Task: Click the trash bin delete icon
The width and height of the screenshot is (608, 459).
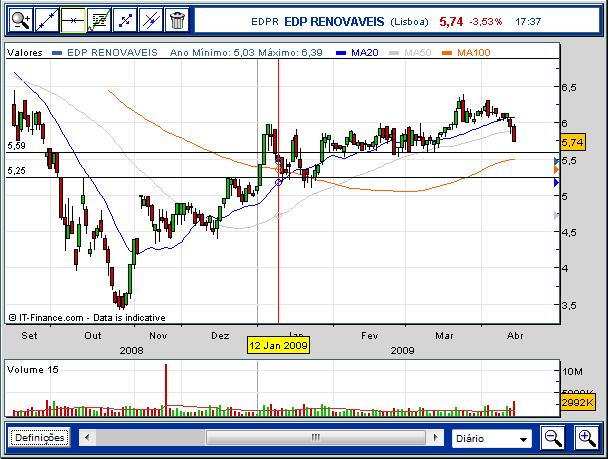Action: tap(177, 20)
